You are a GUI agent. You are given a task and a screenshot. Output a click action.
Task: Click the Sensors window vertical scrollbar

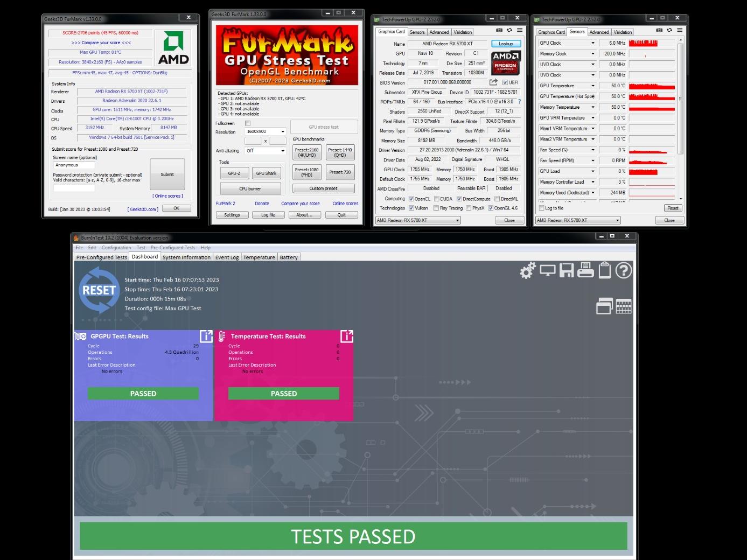pos(681,118)
